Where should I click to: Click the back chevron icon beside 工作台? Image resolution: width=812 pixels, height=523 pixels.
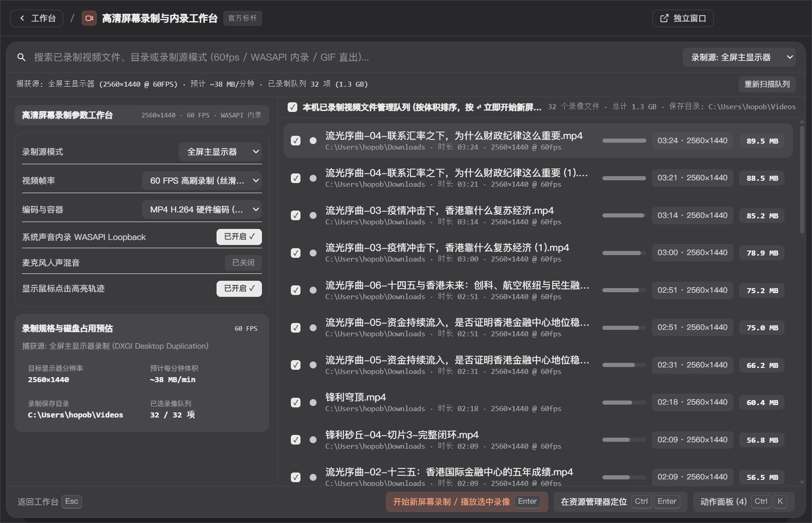[x=22, y=18]
